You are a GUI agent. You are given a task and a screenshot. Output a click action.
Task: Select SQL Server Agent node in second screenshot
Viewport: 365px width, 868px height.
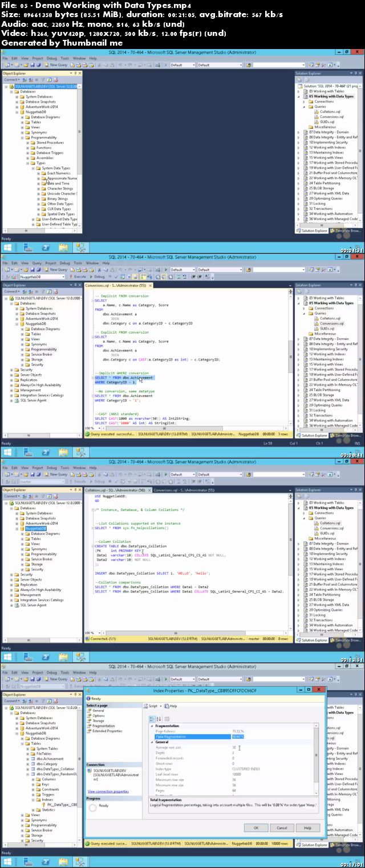tap(31, 400)
